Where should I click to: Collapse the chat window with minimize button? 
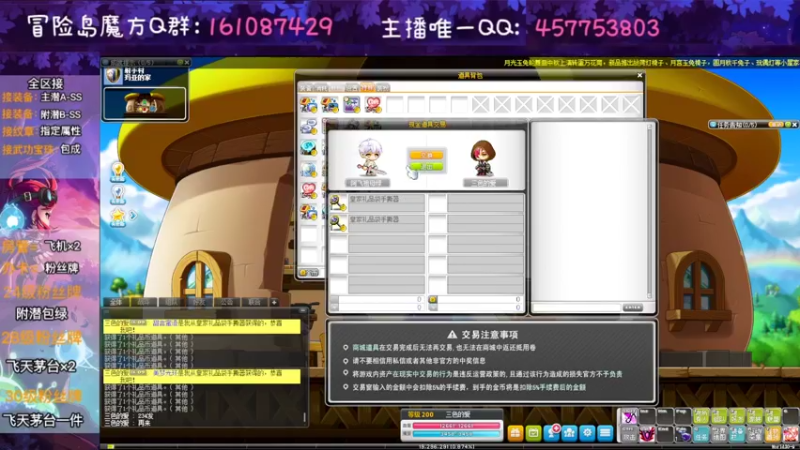tap(302, 310)
